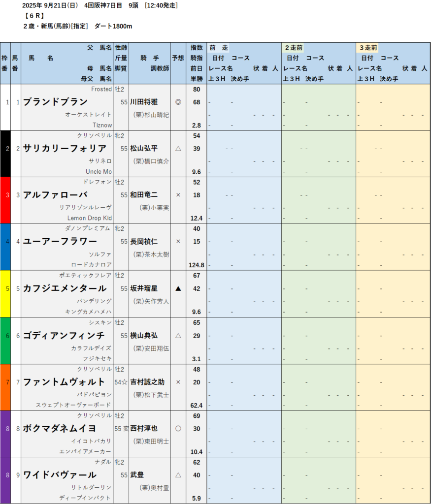Click the △ mark next to jockey 横山典弘

tap(178, 335)
